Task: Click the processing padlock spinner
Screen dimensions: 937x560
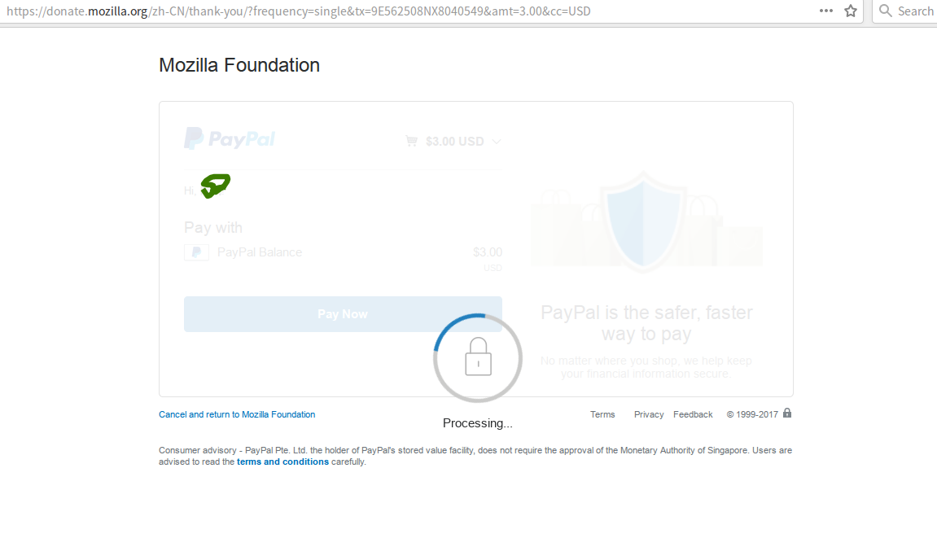Action: coord(478,358)
